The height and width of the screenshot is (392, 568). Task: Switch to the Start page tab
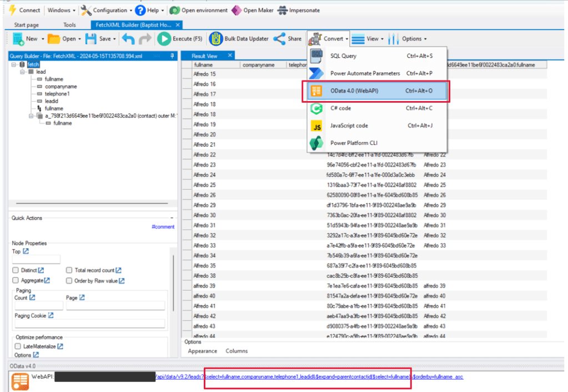(x=27, y=25)
